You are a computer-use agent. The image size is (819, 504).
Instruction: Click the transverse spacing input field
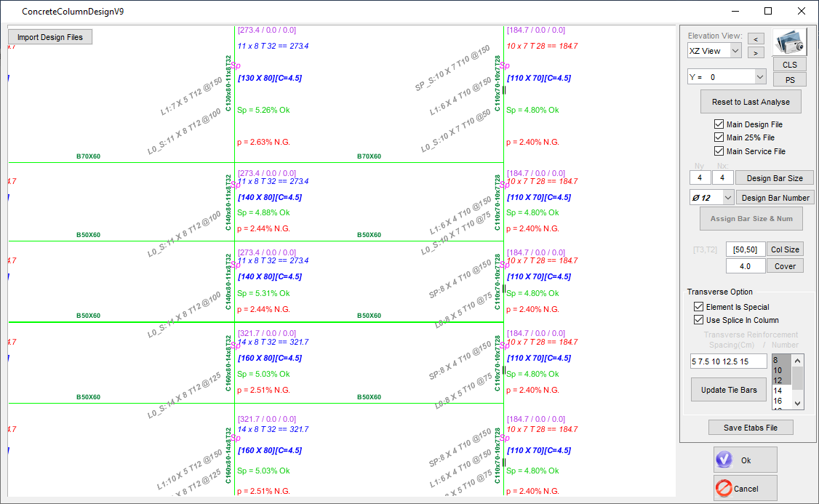[x=728, y=361]
